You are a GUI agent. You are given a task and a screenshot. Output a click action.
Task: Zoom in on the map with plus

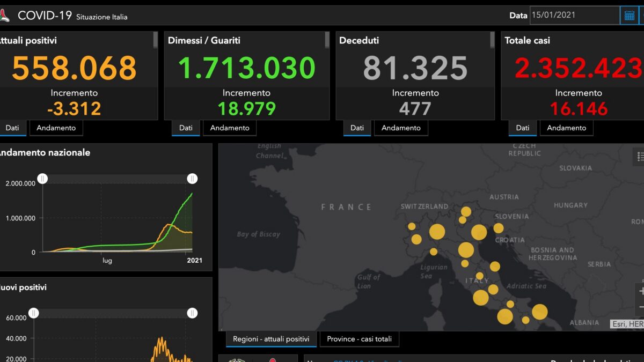click(640, 291)
